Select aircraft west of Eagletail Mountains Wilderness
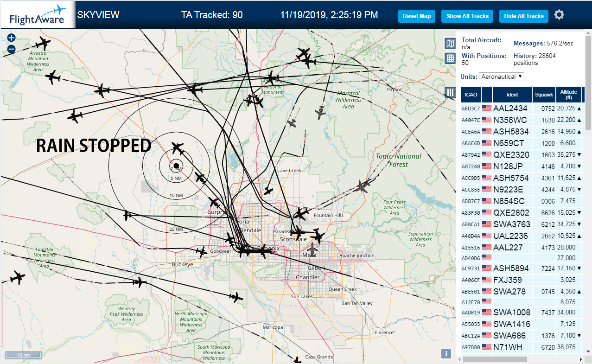 [x=18, y=278]
